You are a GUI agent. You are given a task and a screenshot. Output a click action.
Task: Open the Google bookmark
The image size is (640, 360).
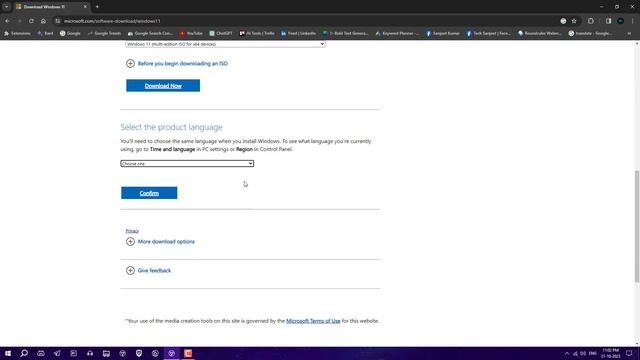70,33
